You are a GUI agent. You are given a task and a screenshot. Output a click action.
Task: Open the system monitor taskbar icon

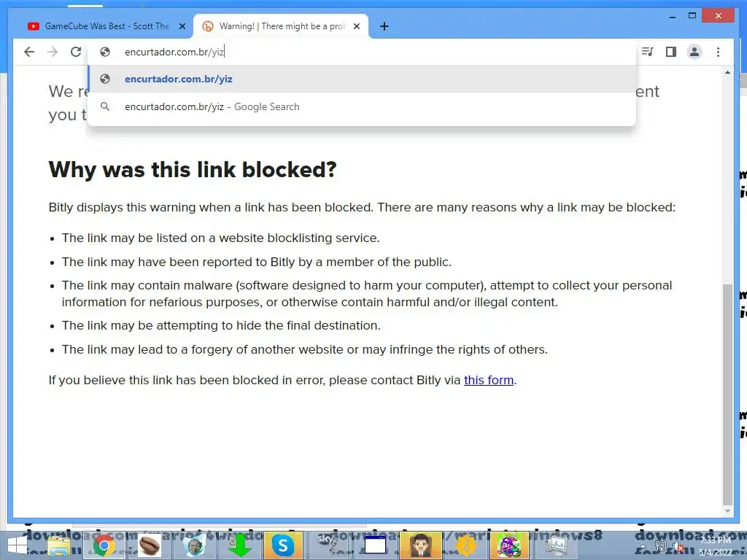[555, 545]
